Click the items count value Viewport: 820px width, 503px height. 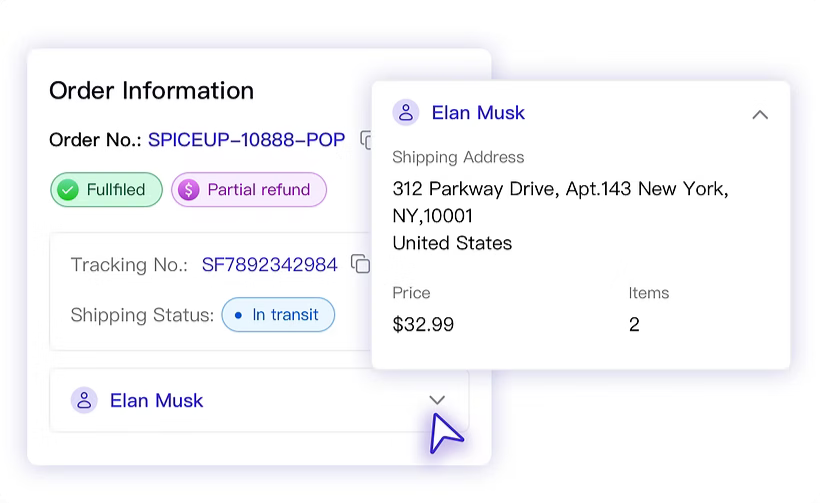click(634, 324)
